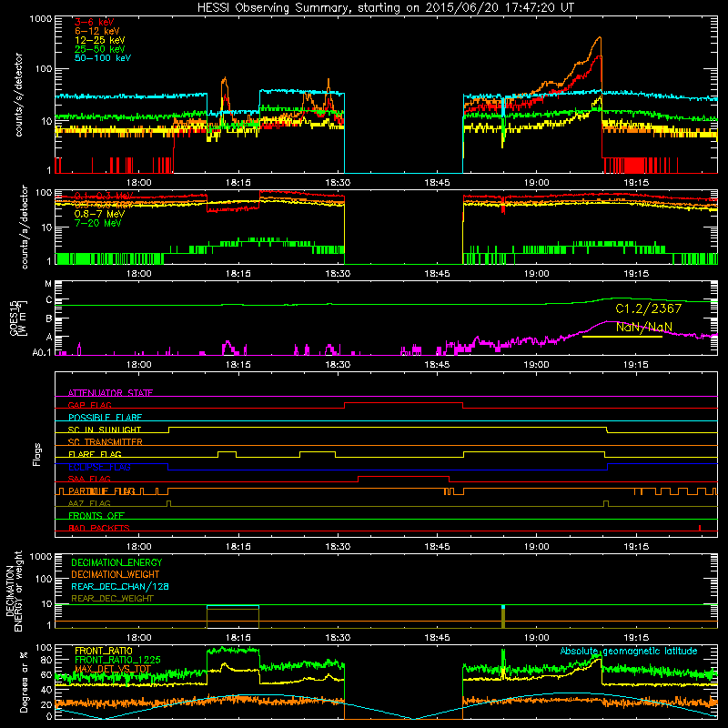Select the 25-50 keV legend label
728x728 pixels.
(x=99, y=49)
